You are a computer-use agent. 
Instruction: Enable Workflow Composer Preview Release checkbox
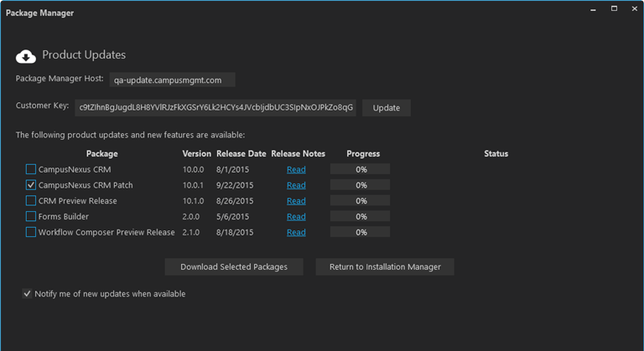[31, 232]
